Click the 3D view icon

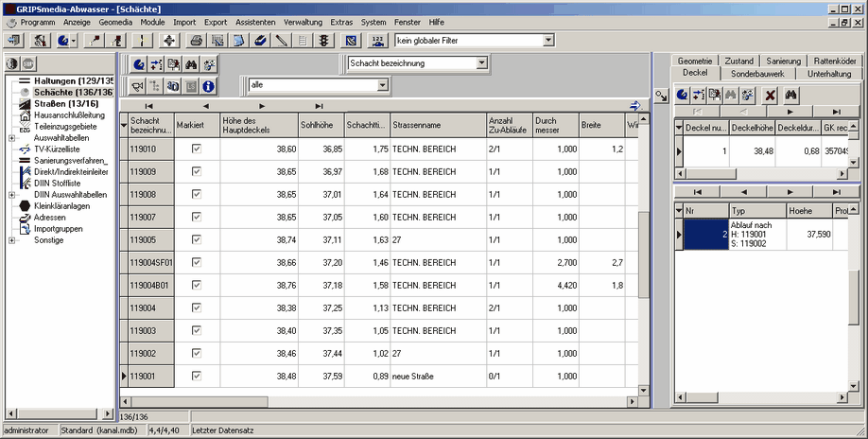coord(173,86)
